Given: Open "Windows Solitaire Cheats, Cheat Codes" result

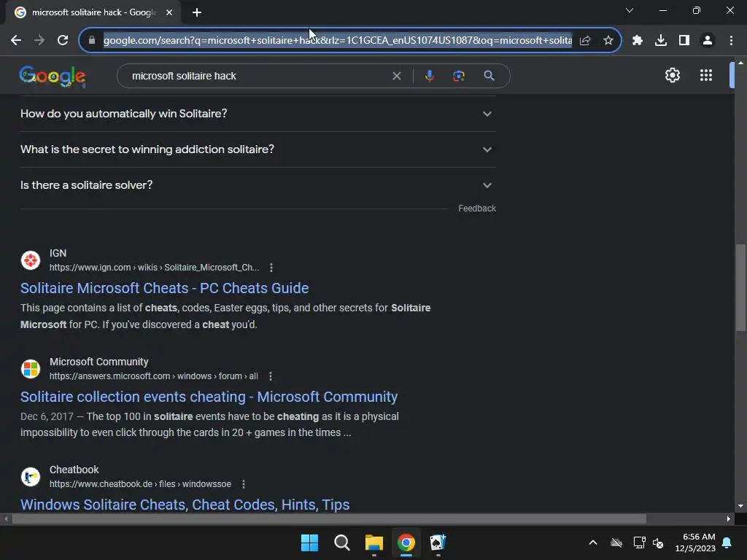Looking at the screenshot, I should (185, 505).
